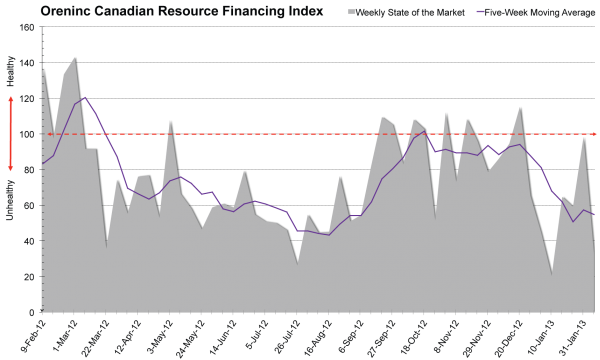Click the 'Healthy' axis label

(10, 71)
